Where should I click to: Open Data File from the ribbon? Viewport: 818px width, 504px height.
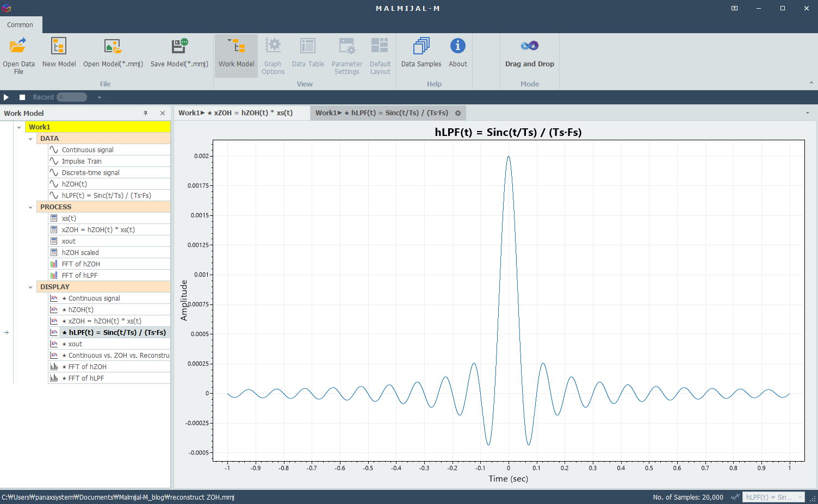pos(18,55)
